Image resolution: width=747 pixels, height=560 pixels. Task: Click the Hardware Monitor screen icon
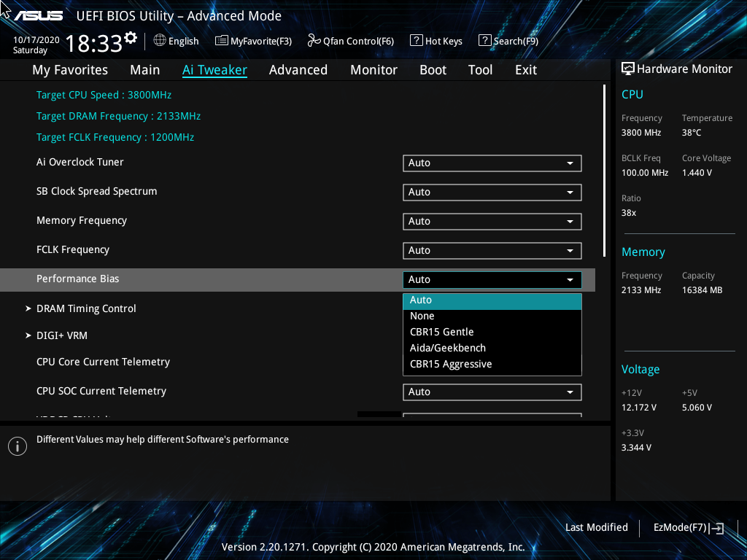click(628, 69)
